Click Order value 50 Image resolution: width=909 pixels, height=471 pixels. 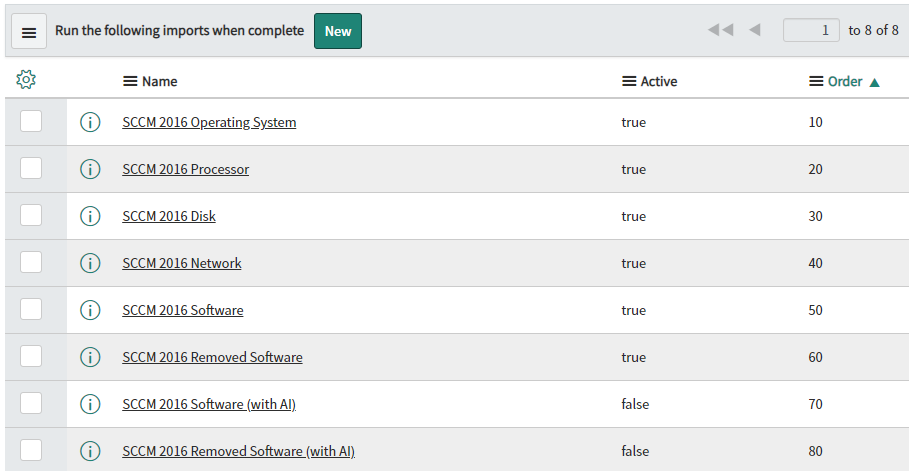[815, 310]
